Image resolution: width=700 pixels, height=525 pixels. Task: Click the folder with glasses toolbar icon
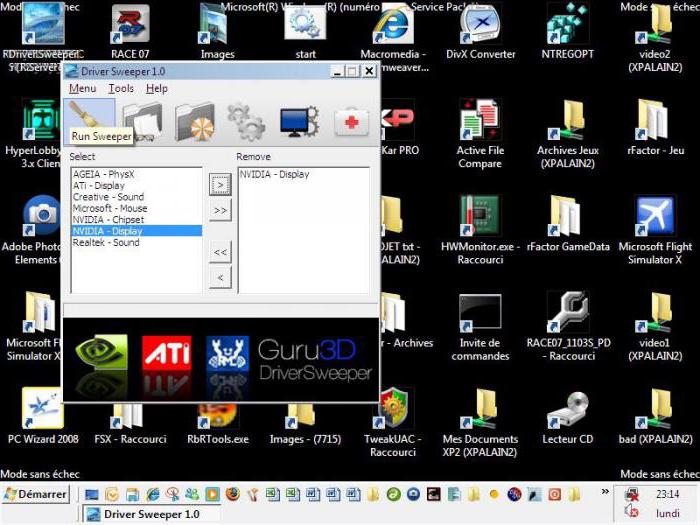click(142, 122)
